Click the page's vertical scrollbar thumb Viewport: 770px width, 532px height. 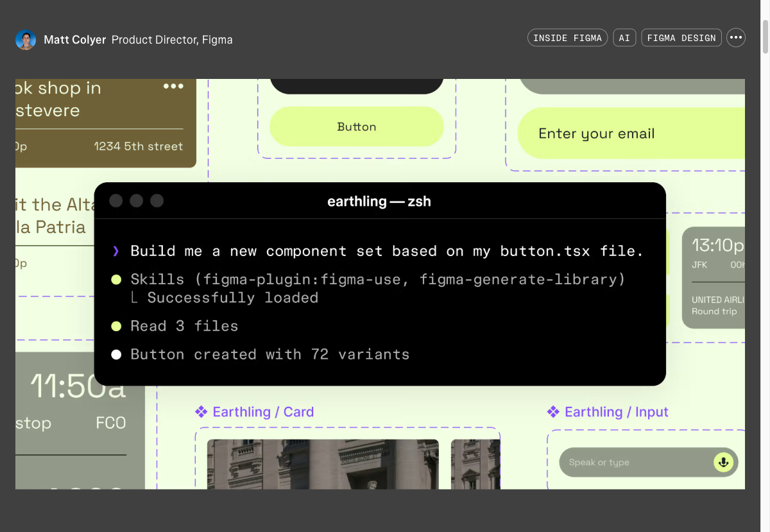tap(764, 37)
